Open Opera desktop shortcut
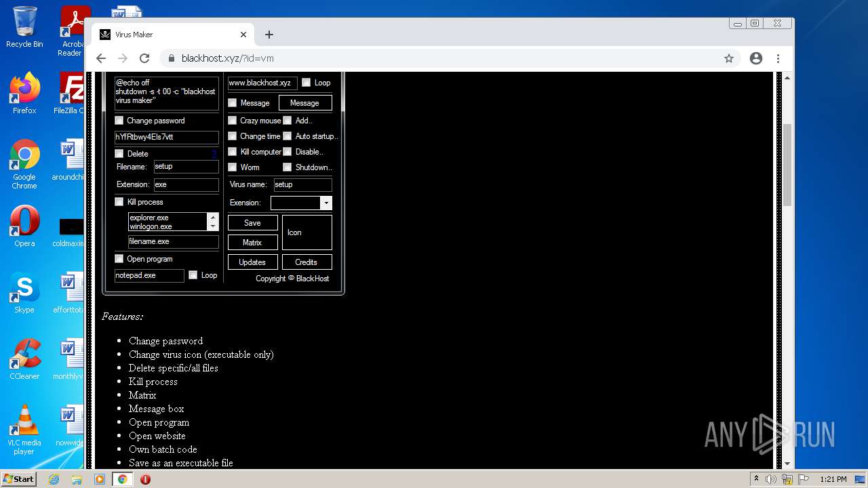 (24, 226)
